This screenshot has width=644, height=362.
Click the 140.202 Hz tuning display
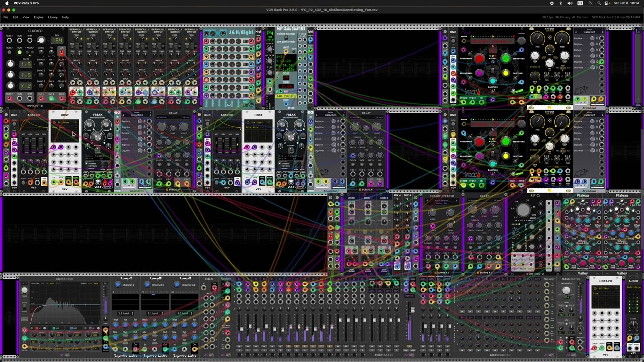click(x=286, y=96)
